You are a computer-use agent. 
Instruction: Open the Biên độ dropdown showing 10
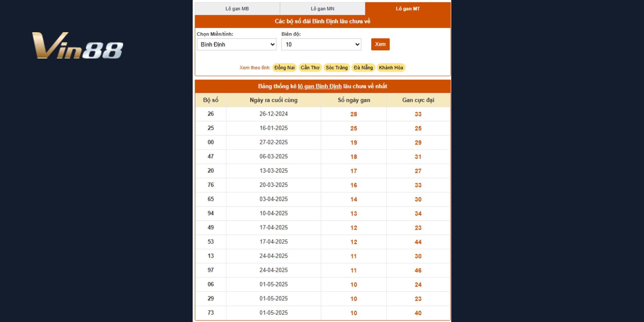click(321, 44)
